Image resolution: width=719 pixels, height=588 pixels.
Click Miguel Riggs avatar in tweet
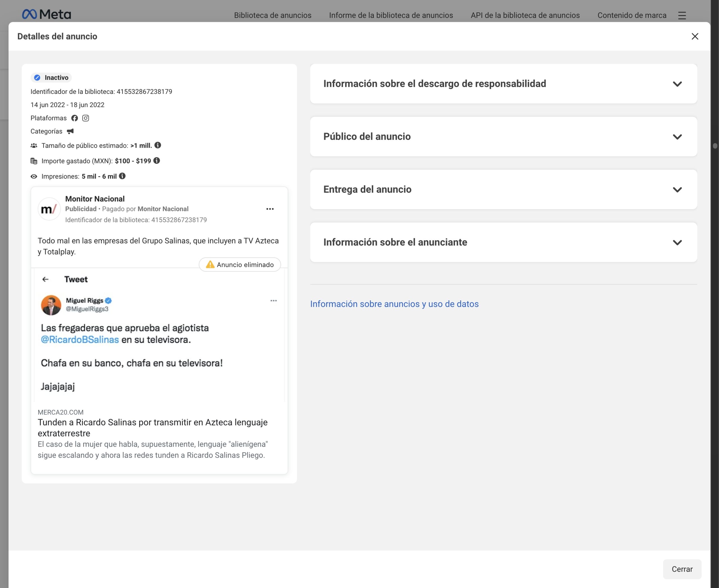tap(51, 305)
